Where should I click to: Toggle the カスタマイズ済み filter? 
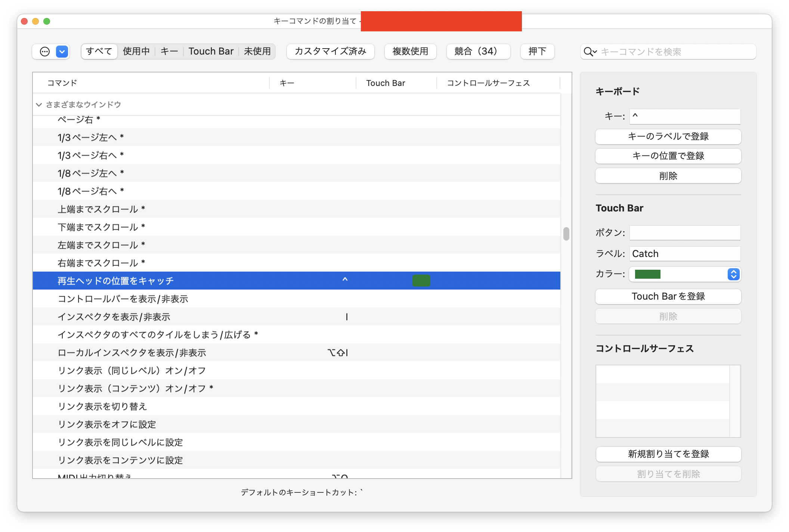(330, 51)
